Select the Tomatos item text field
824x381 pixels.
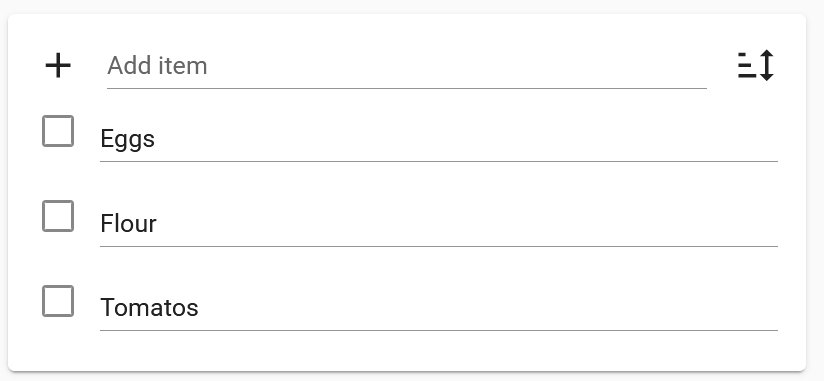point(439,308)
